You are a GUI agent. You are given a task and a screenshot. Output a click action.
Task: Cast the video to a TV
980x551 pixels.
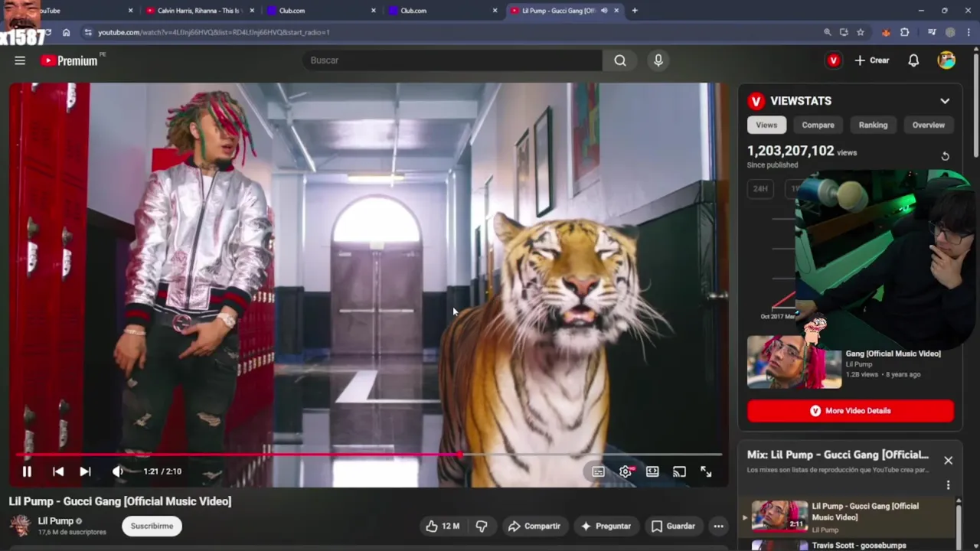(x=679, y=471)
